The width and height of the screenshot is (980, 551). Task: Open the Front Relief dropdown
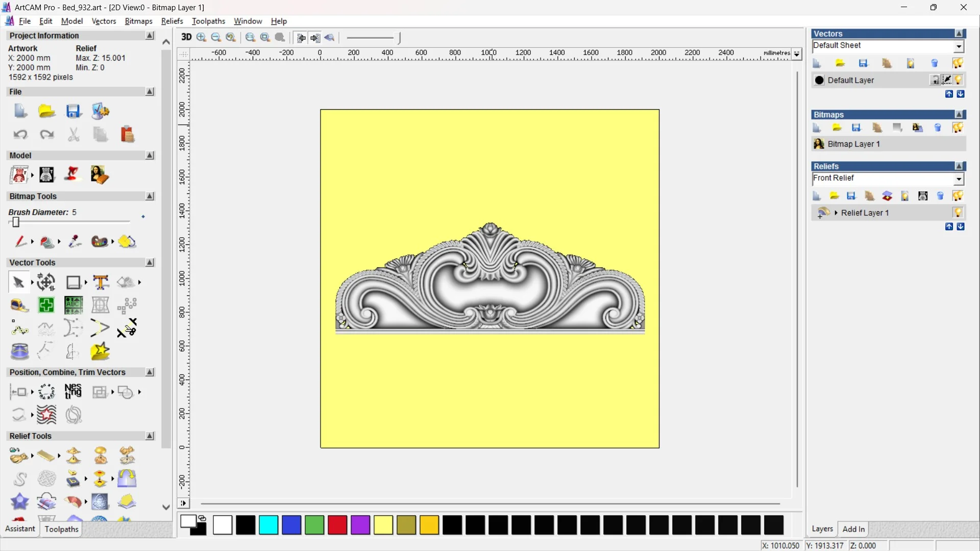pyautogui.click(x=959, y=179)
